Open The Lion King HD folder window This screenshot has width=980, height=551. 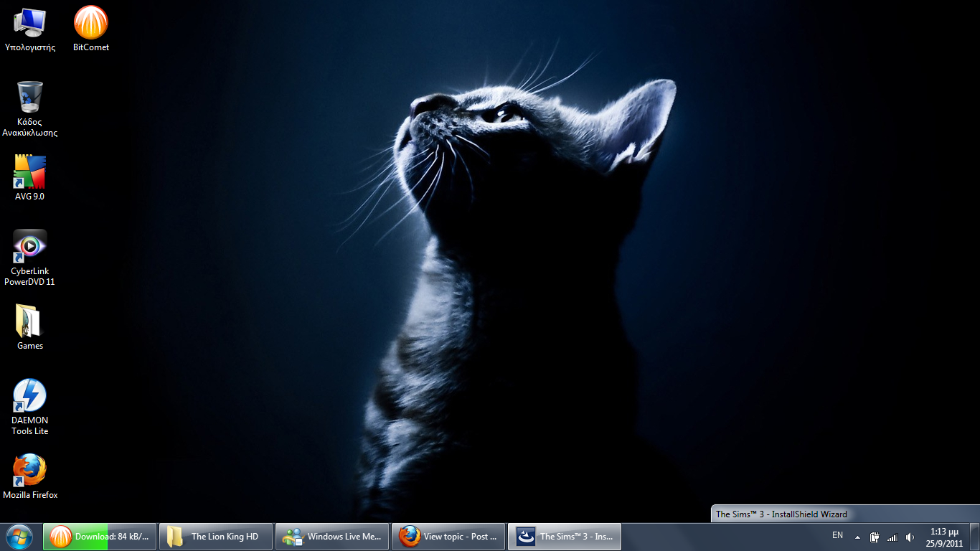[216, 537]
